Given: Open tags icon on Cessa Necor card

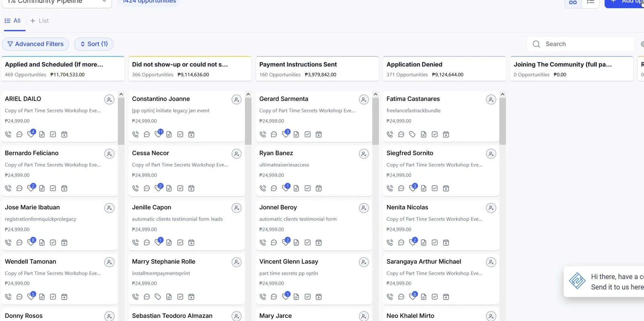Looking at the screenshot, I should click(158, 188).
